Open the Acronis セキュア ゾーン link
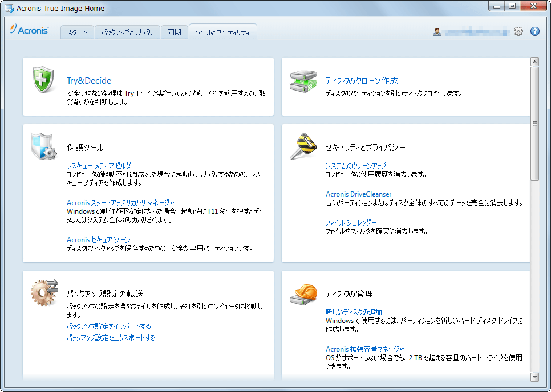This screenshot has height=392, width=551. click(98, 240)
